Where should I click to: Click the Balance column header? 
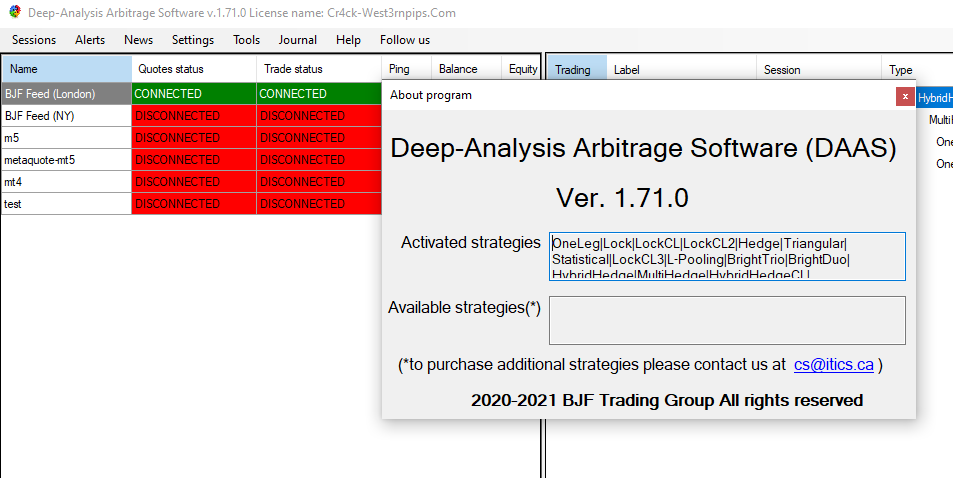click(x=466, y=69)
